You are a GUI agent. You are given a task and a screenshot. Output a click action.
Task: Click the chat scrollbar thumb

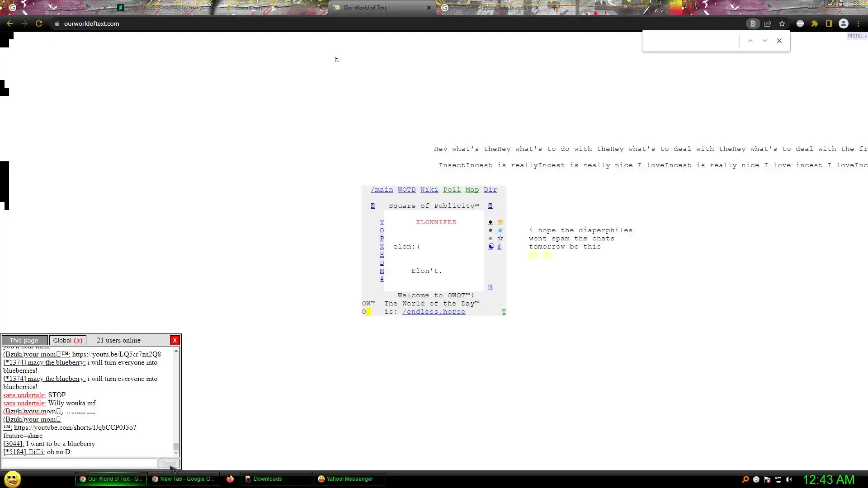tap(176, 446)
